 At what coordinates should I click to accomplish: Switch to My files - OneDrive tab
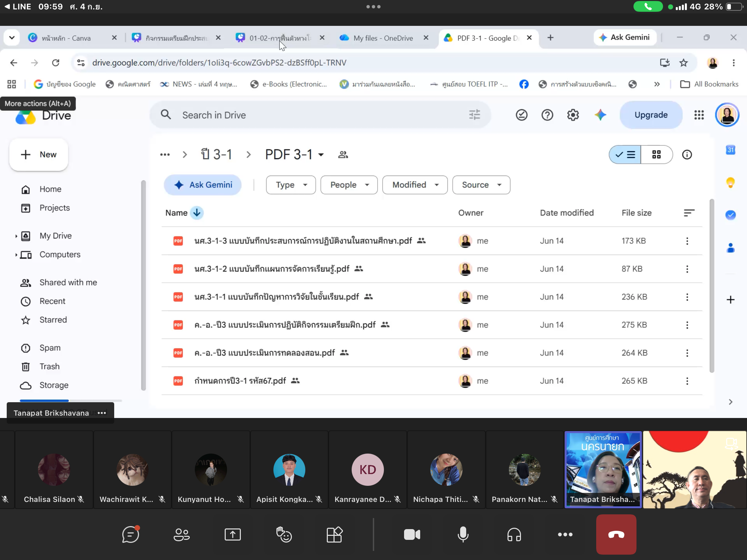(383, 38)
